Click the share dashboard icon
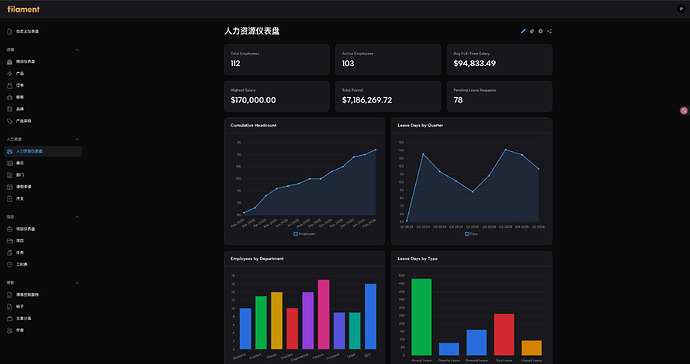Screen dimensions: 690x364 549,31
